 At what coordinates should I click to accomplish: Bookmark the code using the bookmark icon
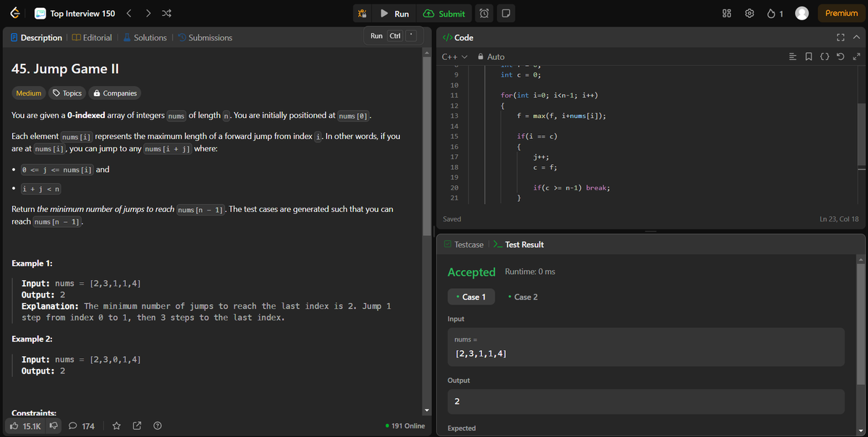808,56
